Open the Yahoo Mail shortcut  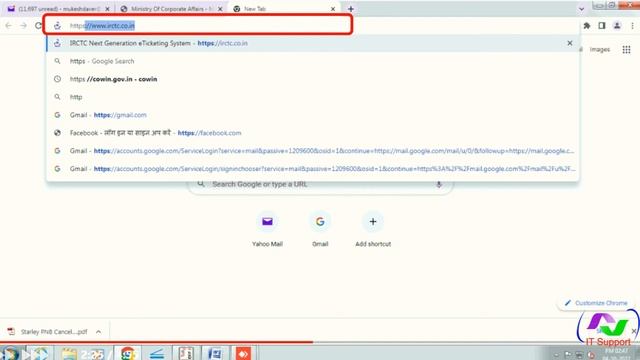[267, 229]
